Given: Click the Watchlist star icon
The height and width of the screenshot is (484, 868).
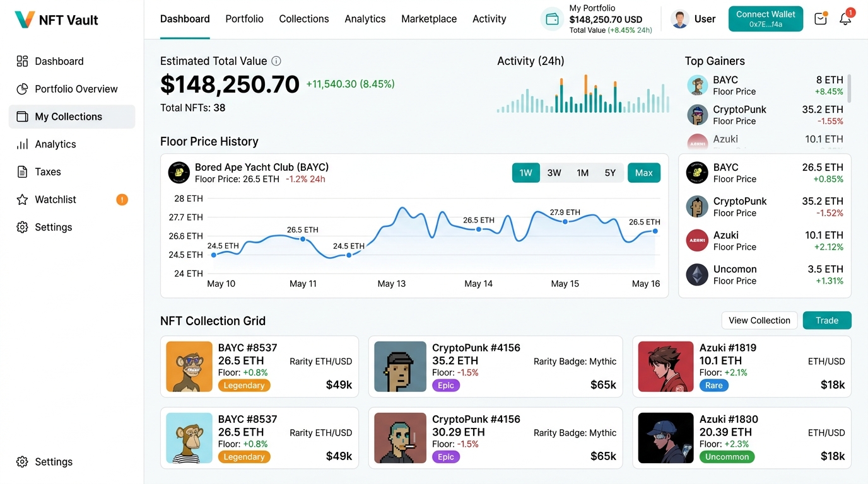Looking at the screenshot, I should click(x=22, y=200).
